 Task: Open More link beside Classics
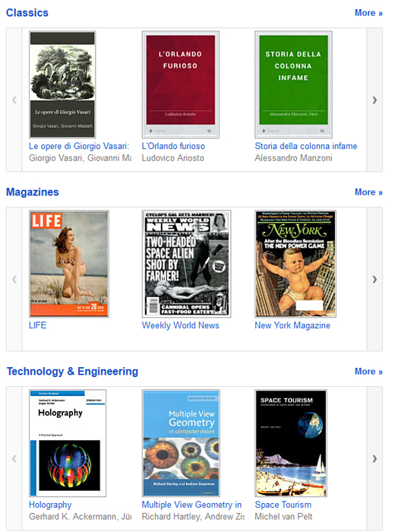click(x=368, y=13)
